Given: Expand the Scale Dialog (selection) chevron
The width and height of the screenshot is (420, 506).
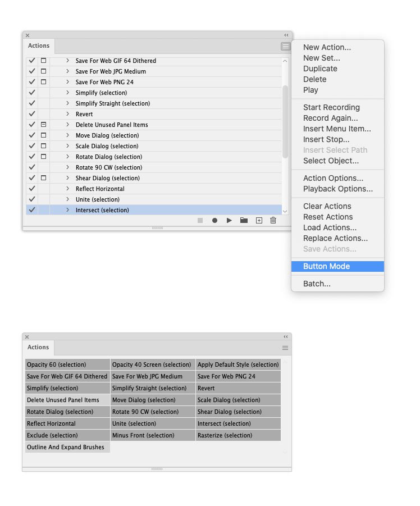Looking at the screenshot, I should [x=67, y=146].
